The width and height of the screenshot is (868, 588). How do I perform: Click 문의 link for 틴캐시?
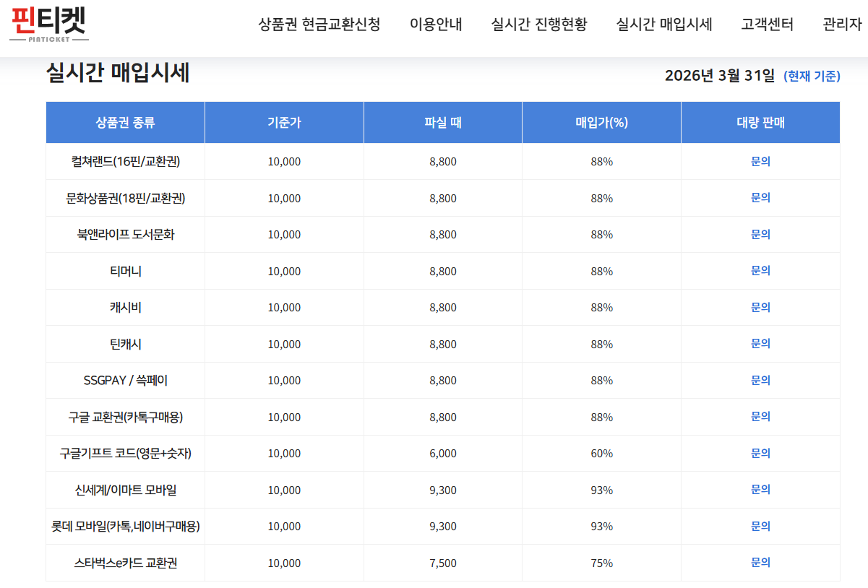[760, 343]
